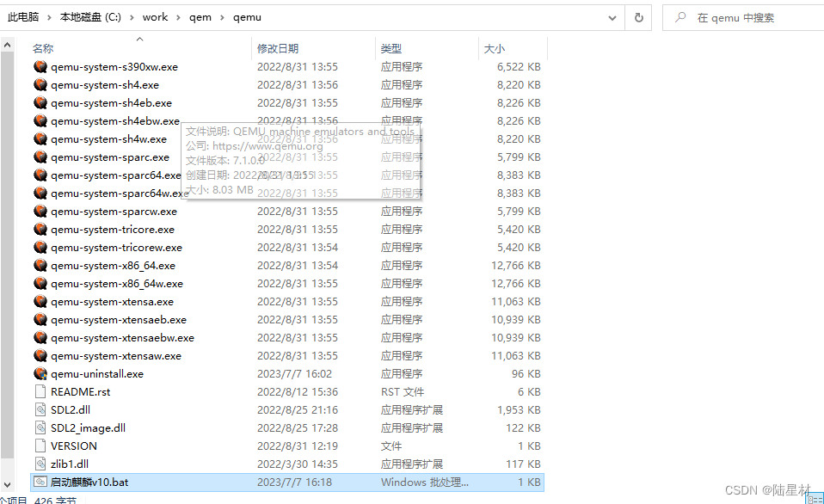The width and height of the screenshot is (824, 504).
Task: Select the file name zlib1.dll
Action: (x=70, y=464)
